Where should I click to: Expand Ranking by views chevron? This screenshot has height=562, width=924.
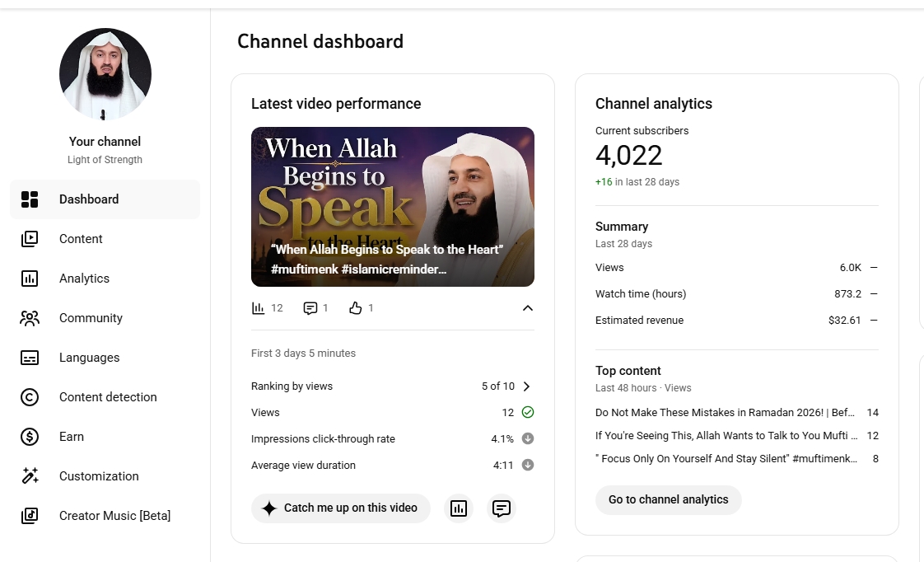527,386
